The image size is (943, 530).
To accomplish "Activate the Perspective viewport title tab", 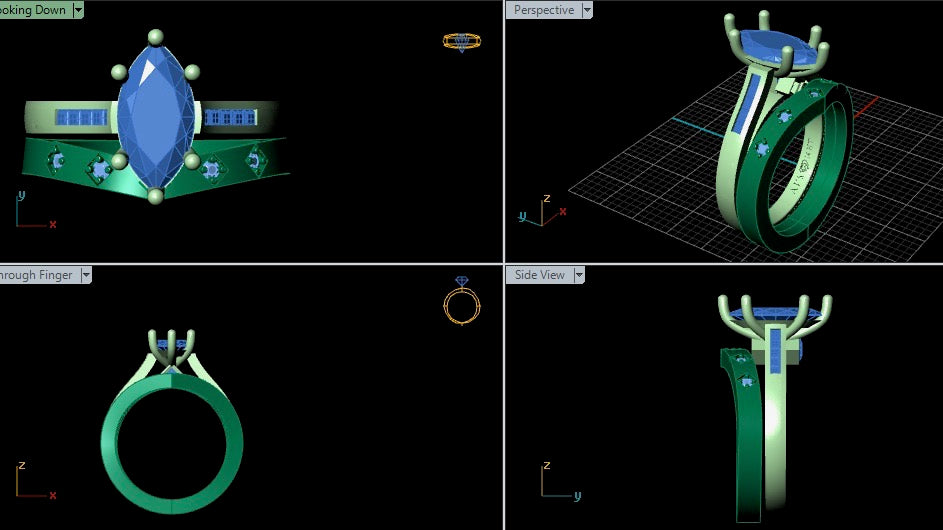I will click(544, 10).
